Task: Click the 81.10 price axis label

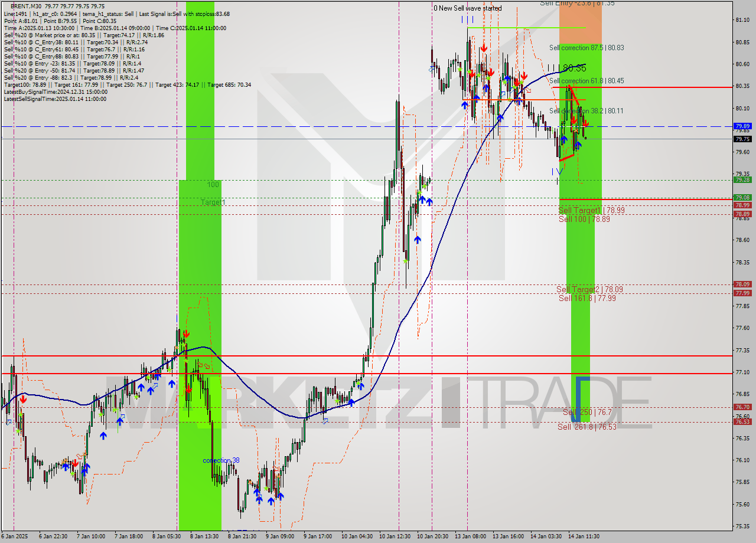Action: [x=743, y=20]
